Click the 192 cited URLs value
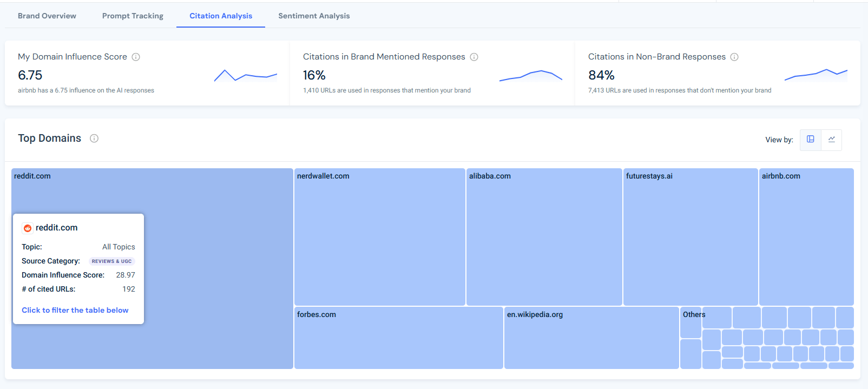Viewport: 868px width, 389px height. tap(129, 289)
